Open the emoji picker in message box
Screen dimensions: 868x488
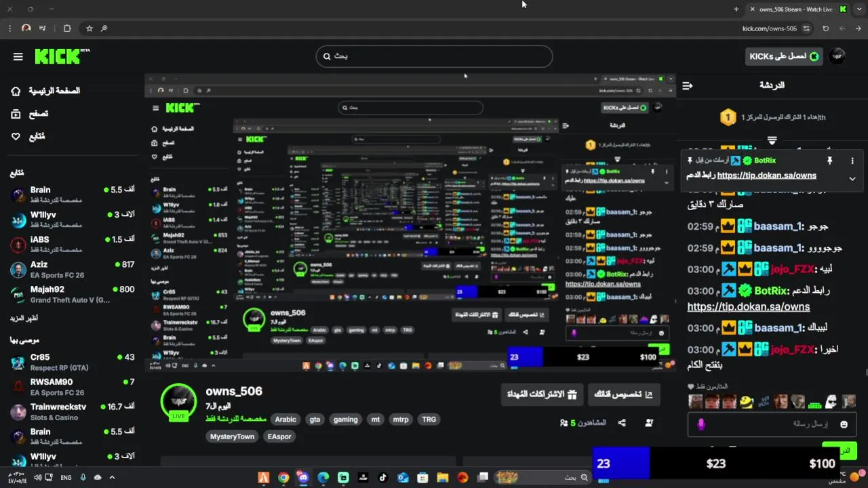tap(844, 424)
